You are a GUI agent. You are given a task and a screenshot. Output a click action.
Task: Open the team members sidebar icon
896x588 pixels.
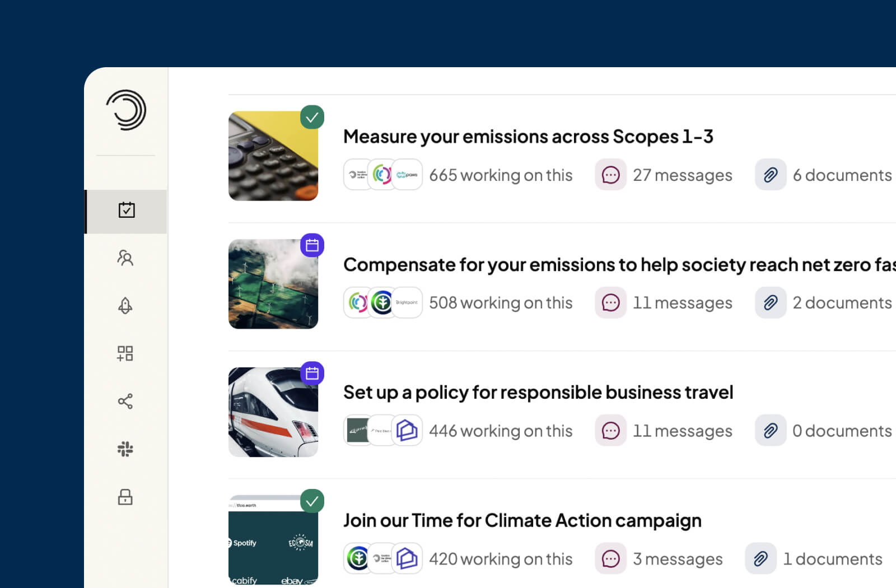[125, 258]
